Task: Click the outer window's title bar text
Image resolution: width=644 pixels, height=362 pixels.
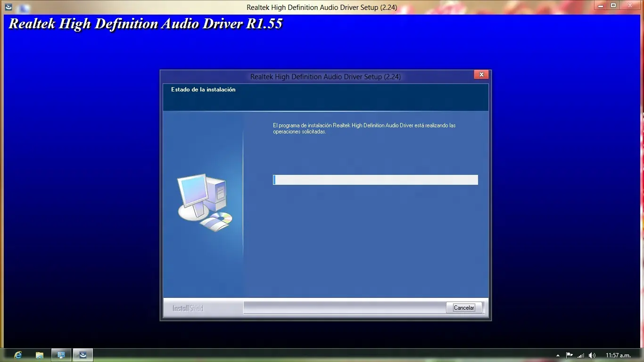Action: point(322,7)
